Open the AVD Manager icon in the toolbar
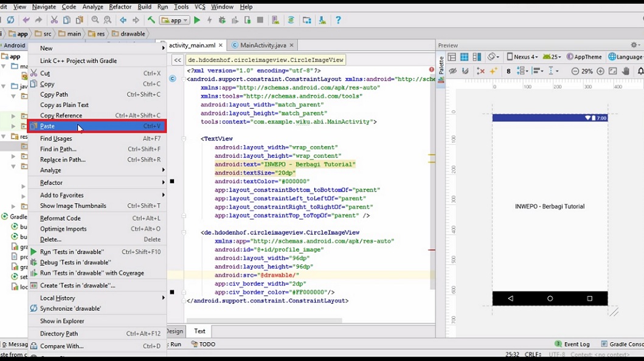This screenshot has height=361, width=644. coord(275,19)
